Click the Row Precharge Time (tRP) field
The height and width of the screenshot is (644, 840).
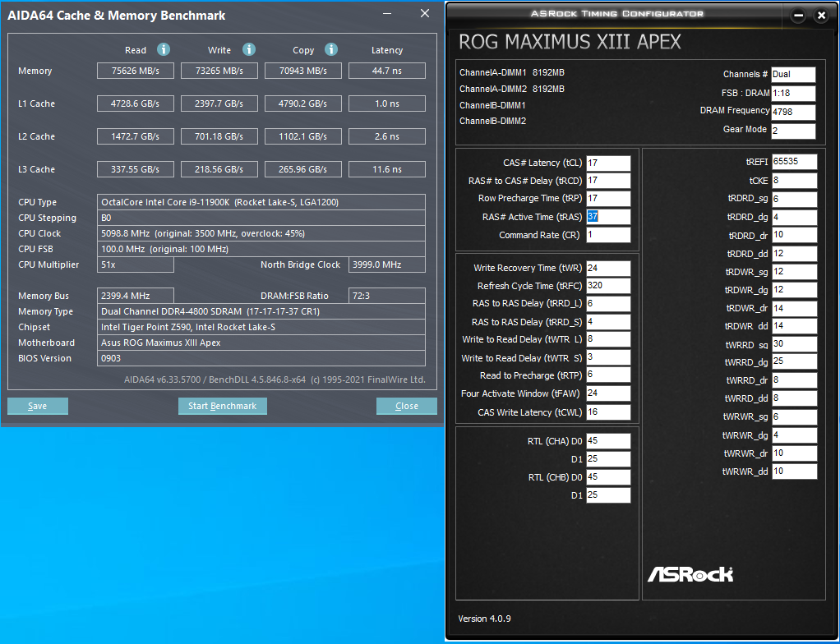608,198
